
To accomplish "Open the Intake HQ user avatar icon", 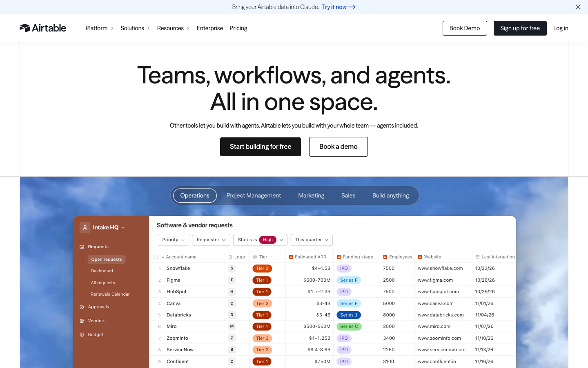I will [x=85, y=227].
